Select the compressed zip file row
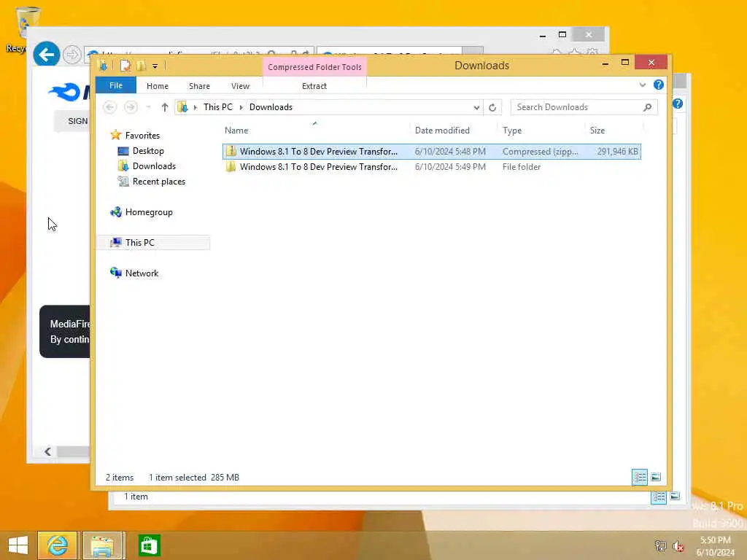This screenshot has width=747, height=560. 432,152
